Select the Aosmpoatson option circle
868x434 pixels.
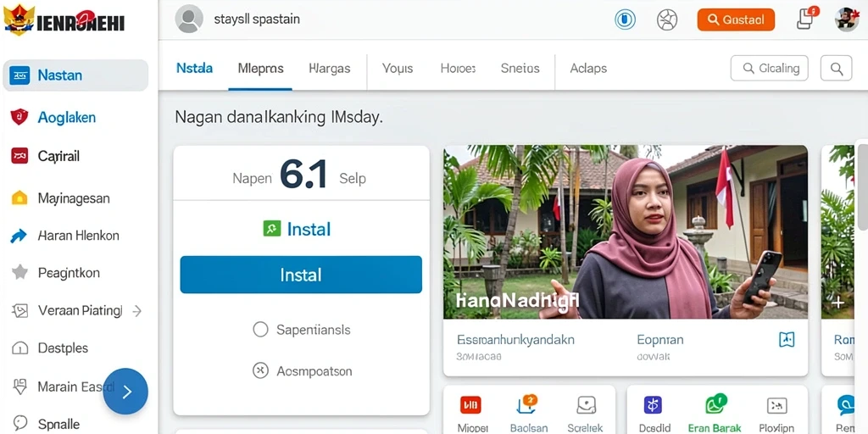(260, 370)
